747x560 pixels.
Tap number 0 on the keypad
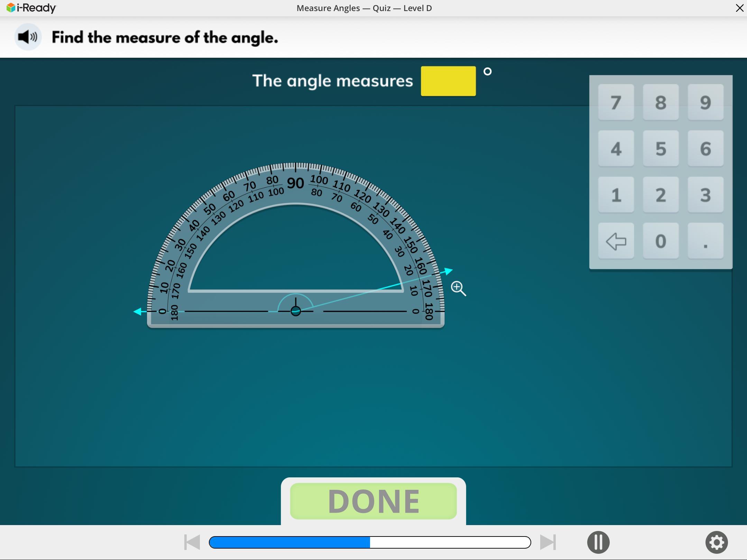[660, 241]
